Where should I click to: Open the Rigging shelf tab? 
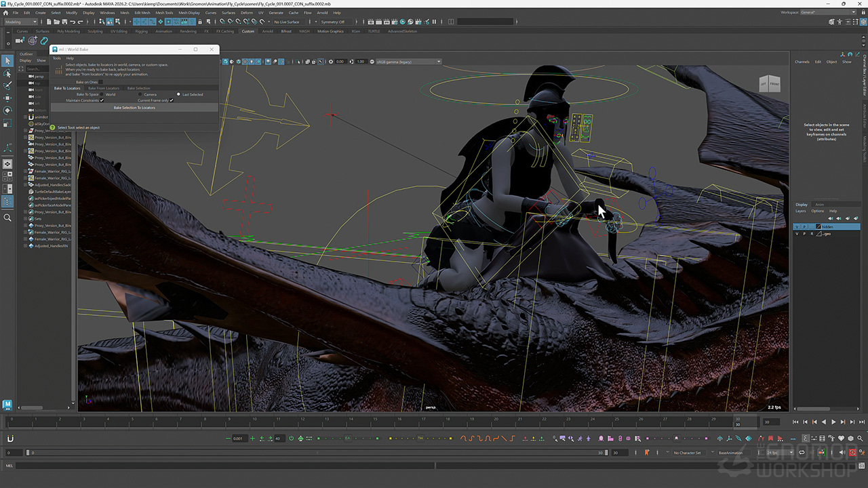[x=141, y=31]
